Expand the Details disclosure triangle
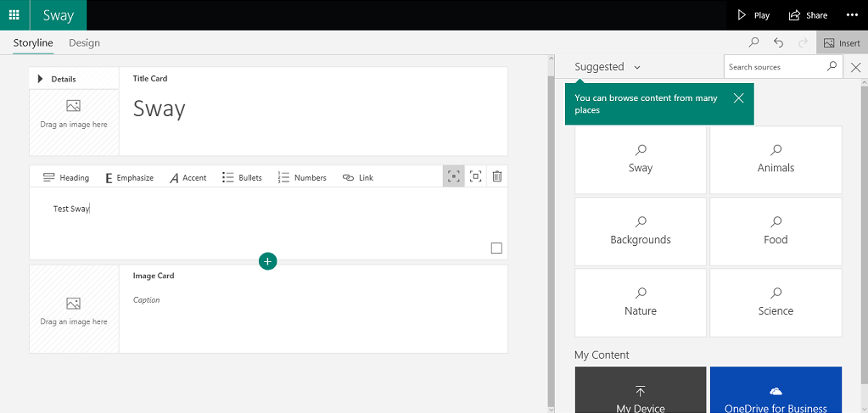 41,79
